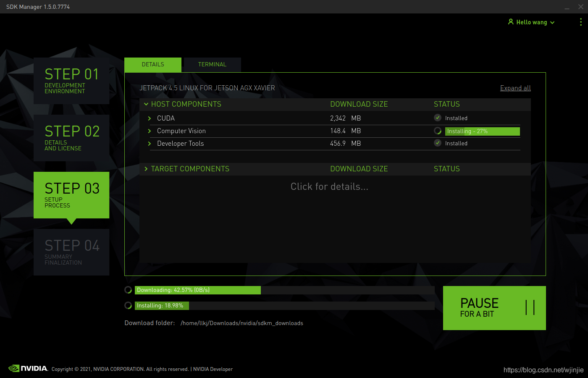
Task: Click the Download folder label
Action: tap(150, 323)
